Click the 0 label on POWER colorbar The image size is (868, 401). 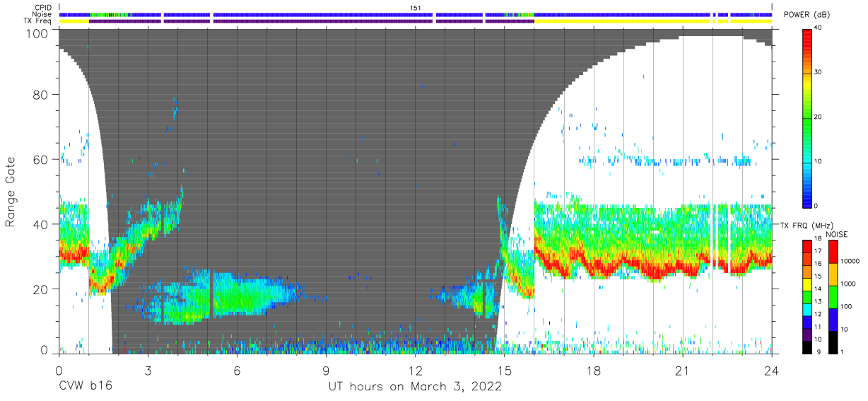coord(816,206)
